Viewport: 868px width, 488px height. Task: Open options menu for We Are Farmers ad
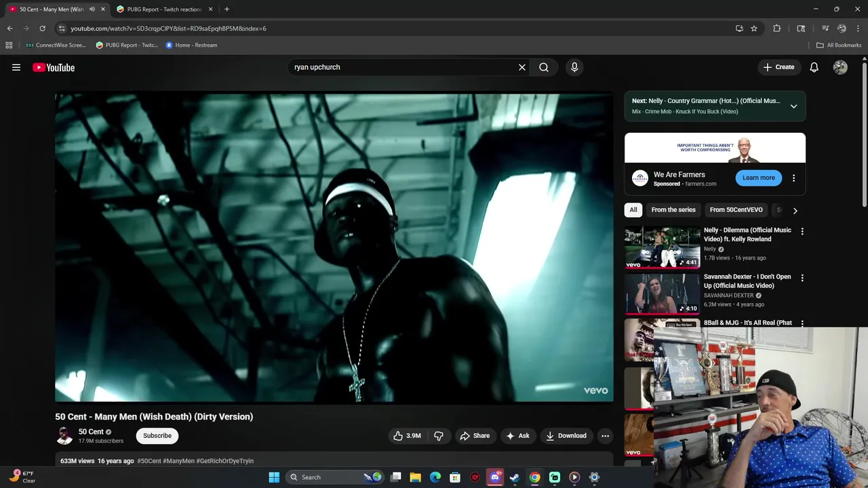[x=793, y=178]
